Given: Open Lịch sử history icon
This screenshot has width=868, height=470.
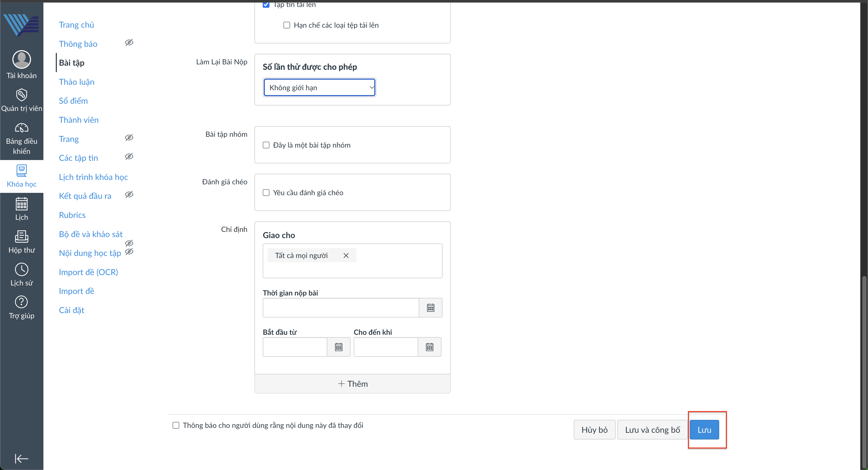Looking at the screenshot, I should (21, 270).
